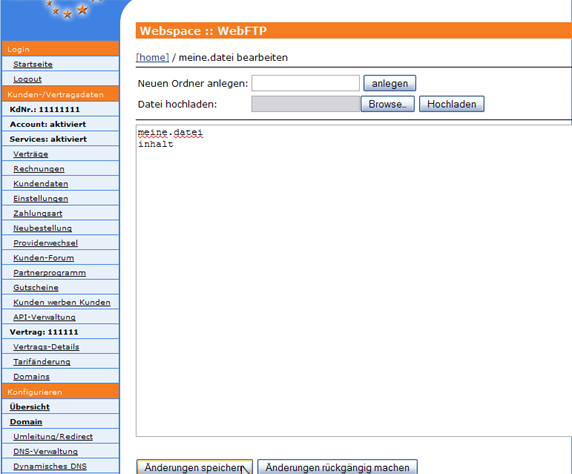Open Kundendaten link
Image resolution: width=572 pixels, height=474 pixels.
(40, 184)
